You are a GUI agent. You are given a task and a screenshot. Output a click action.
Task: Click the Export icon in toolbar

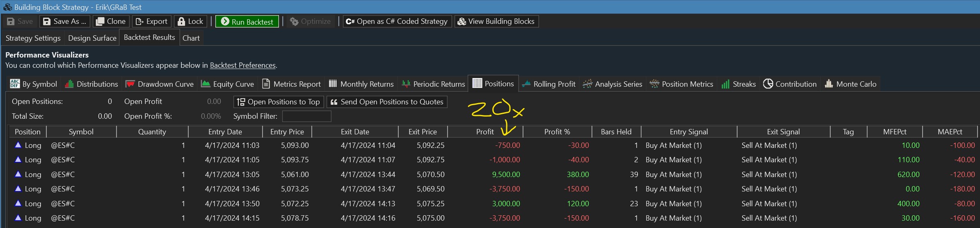[x=139, y=21]
